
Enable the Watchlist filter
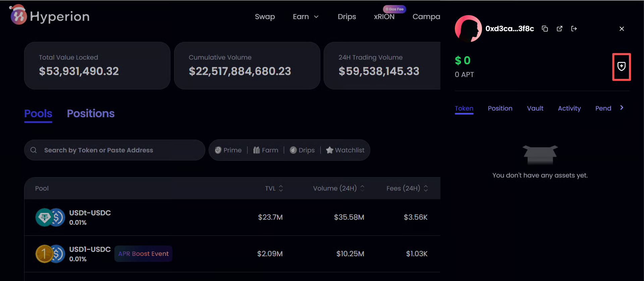point(345,150)
